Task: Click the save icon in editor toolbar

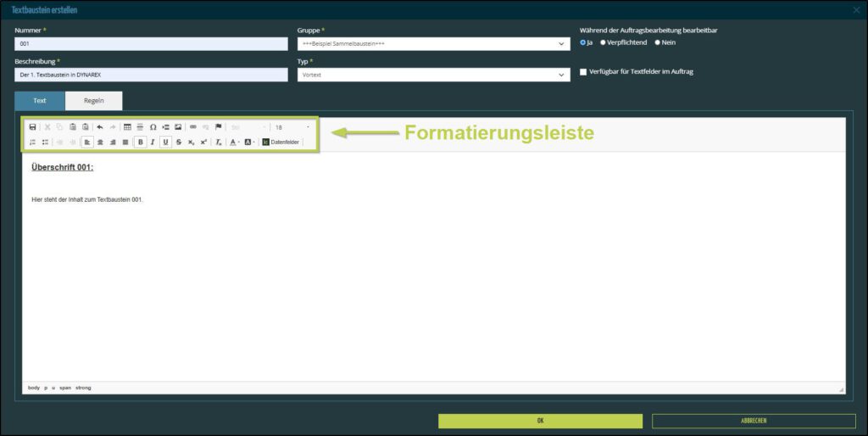Action: click(33, 127)
